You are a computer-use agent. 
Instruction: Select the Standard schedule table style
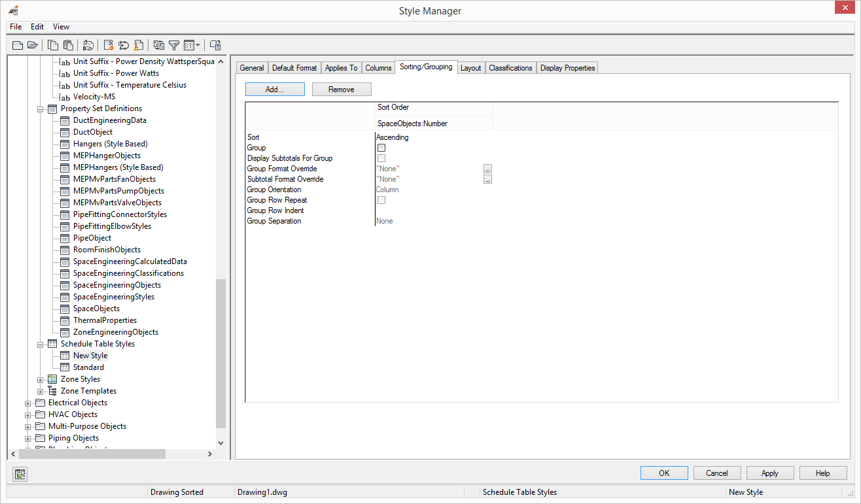tap(88, 367)
